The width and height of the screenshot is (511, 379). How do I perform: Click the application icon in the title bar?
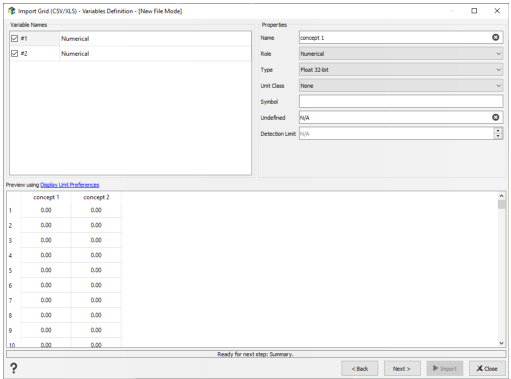pos(12,11)
